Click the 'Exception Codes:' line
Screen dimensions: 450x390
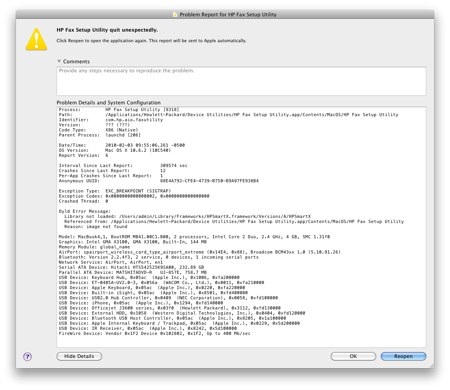click(134, 196)
